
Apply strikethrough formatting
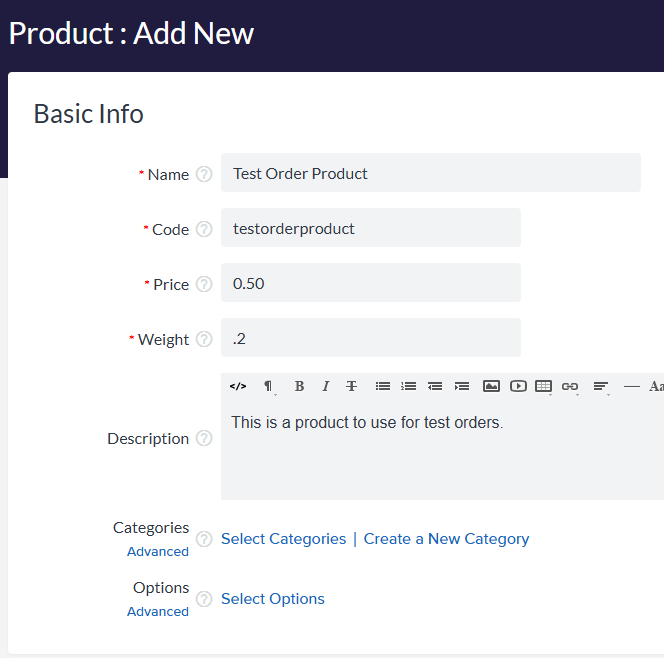351,386
